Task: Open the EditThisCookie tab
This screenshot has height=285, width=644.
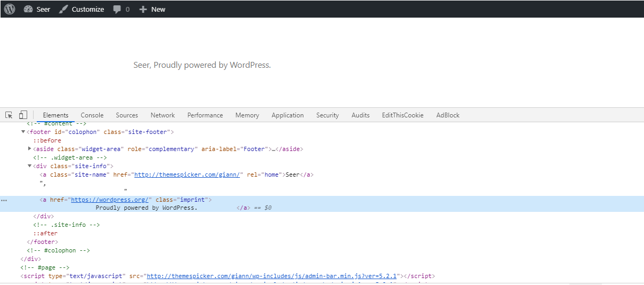Action: (x=402, y=115)
